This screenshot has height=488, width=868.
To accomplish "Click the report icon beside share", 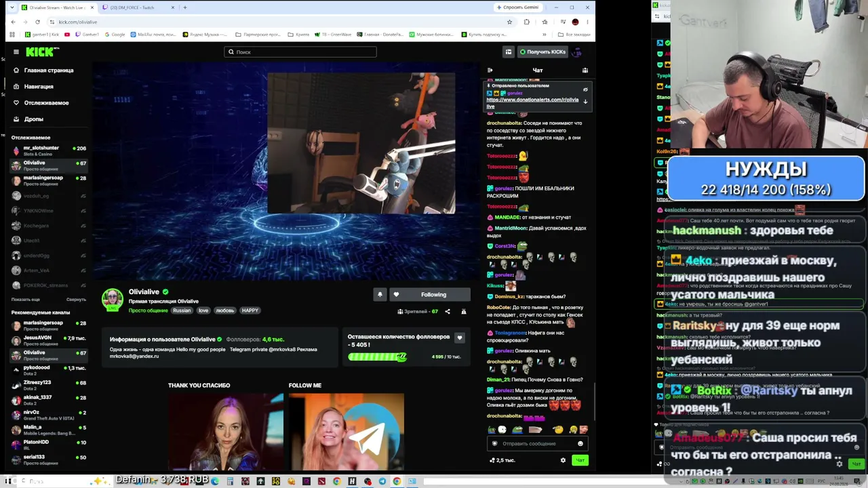I will pyautogui.click(x=464, y=312).
